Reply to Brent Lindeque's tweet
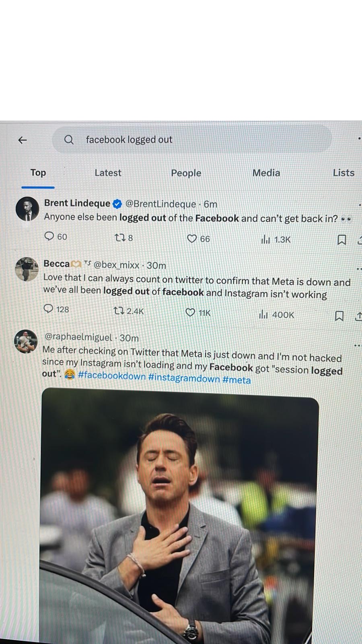Image resolution: width=362 pixels, height=644 pixels. click(49, 236)
